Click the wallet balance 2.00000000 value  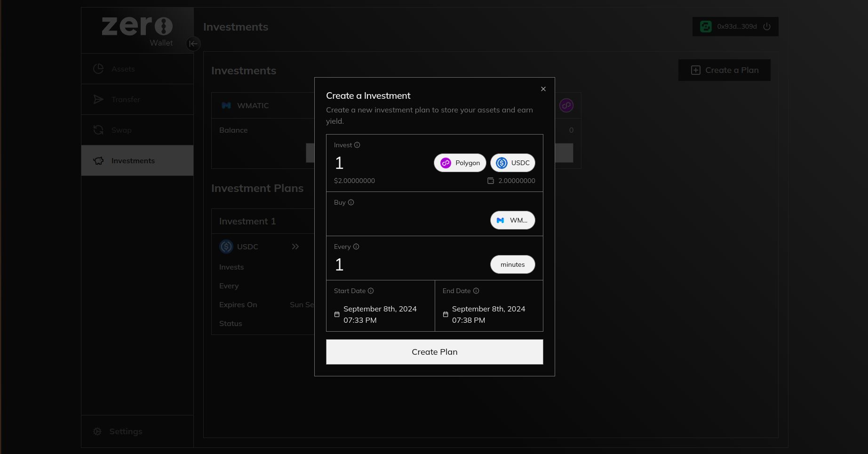517,181
